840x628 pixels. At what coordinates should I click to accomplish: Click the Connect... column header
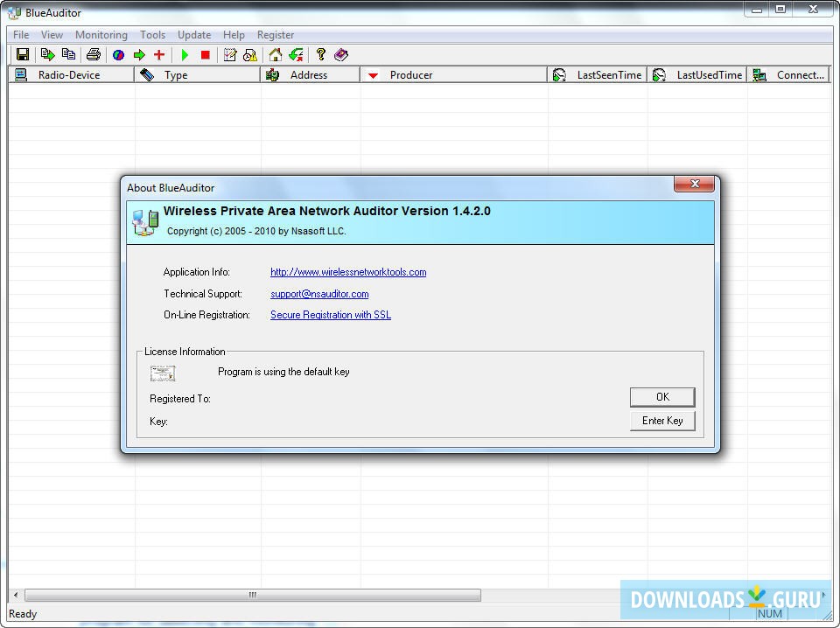788,75
